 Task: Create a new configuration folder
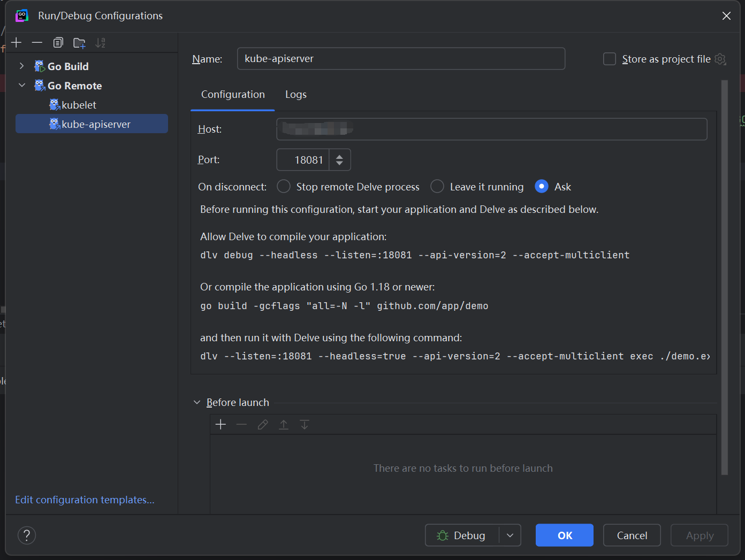pos(79,43)
